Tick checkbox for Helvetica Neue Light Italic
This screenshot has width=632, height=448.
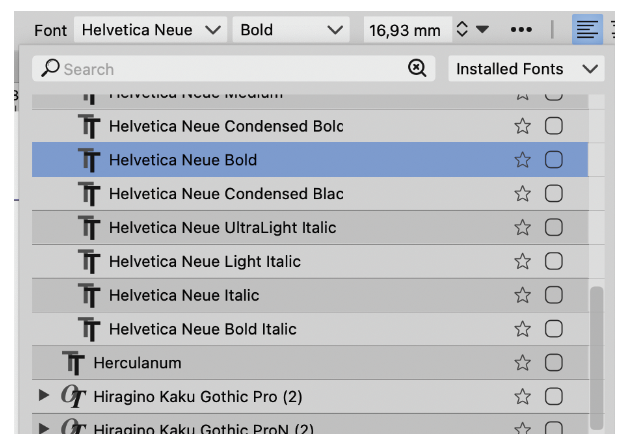(x=554, y=261)
